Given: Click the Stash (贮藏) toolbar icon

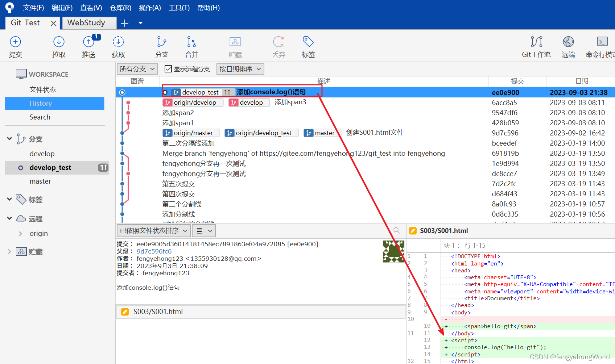Looking at the screenshot, I should (x=235, y=42).
